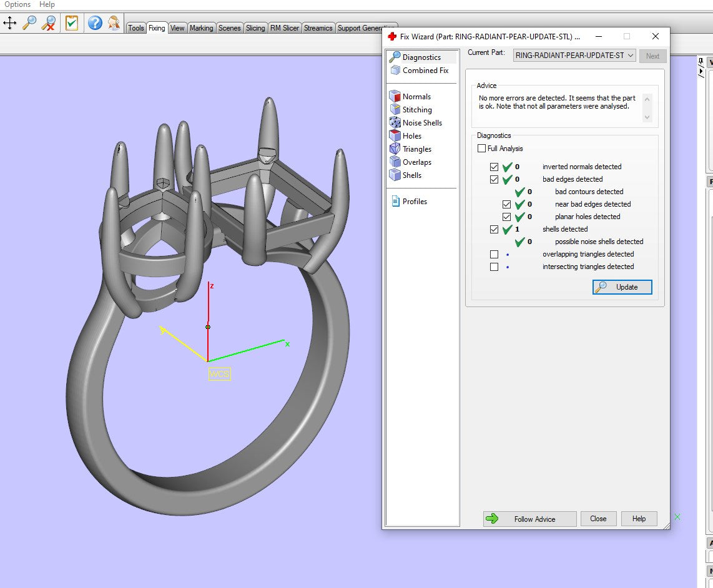713x588 pixels.
Task: Select Noise Shells in the Fix Wizard sidebar
Action: coord(421,123)
